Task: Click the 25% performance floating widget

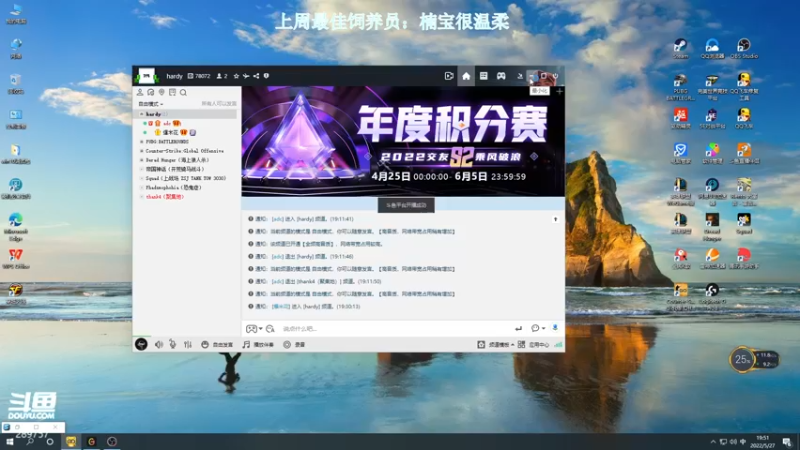Action: (x=754, y=360)
